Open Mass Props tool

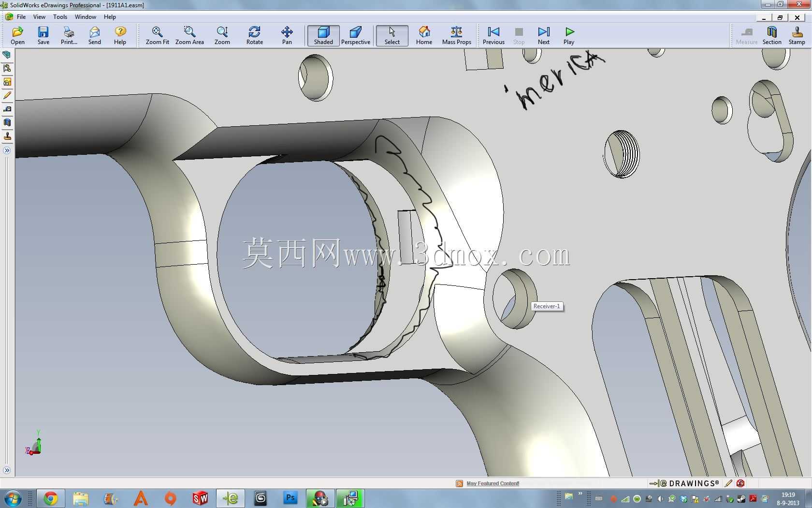click(x=457, y=35)
